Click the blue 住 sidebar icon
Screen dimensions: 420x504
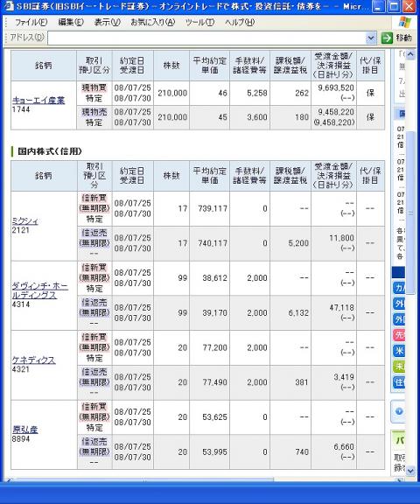399,382
